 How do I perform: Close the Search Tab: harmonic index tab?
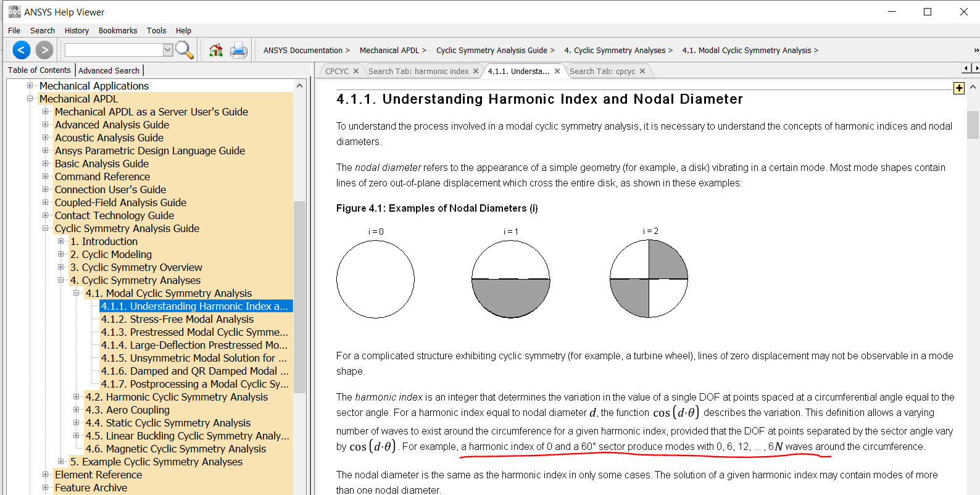tap(476, 72)
